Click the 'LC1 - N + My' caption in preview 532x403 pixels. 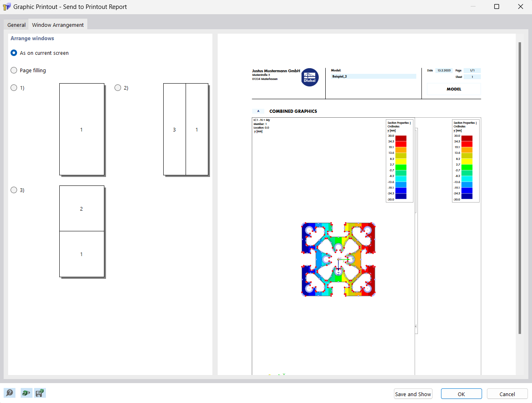[262, 120]
